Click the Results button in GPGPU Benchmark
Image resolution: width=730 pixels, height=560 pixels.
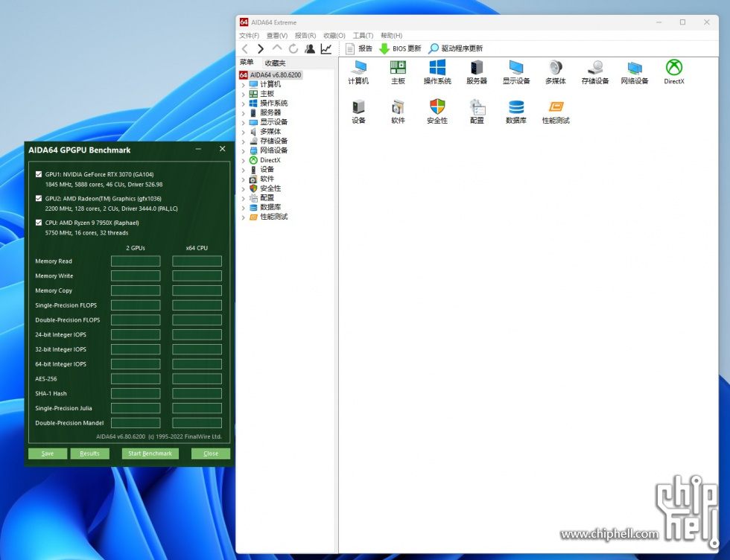[90, 454]
